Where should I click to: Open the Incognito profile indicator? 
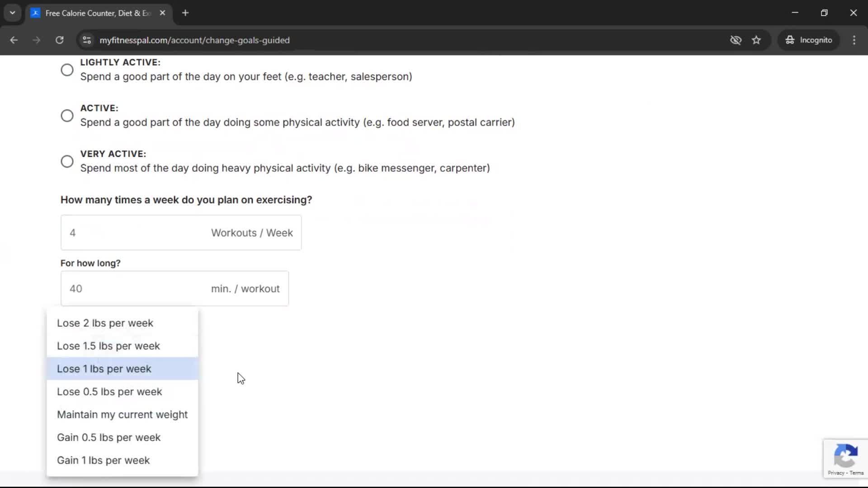coord(809,40)
